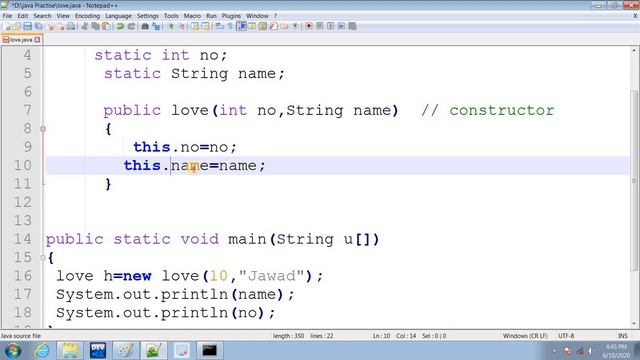The width and height of the screenshot is (640, 360).
Task: Open the View menu
Action: 63,16
